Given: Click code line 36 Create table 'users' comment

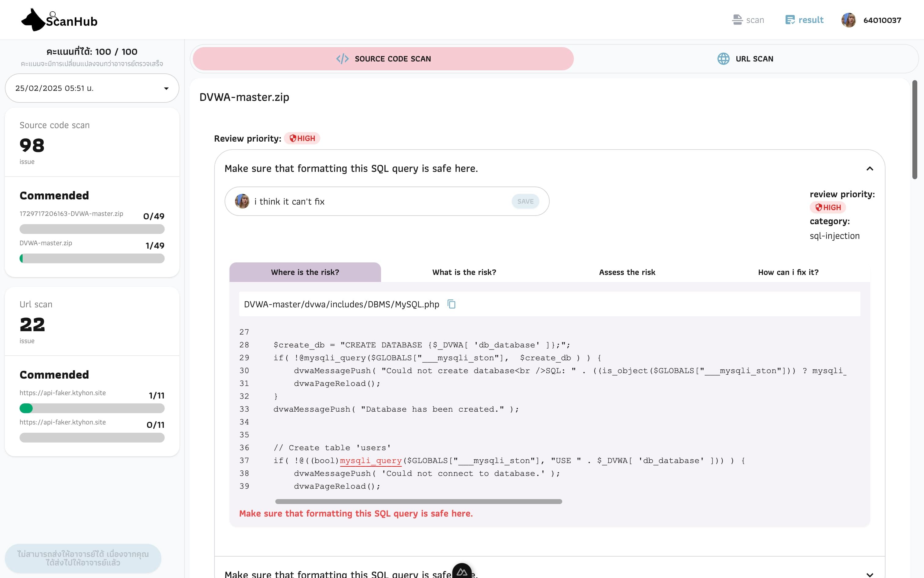Looking at the screenshot, I should (x=332, y=448).
